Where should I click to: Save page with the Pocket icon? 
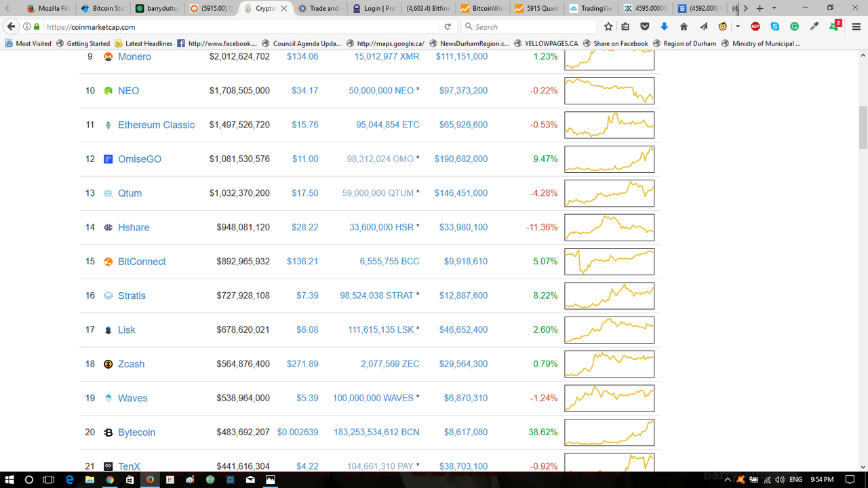tap(644, 26)
